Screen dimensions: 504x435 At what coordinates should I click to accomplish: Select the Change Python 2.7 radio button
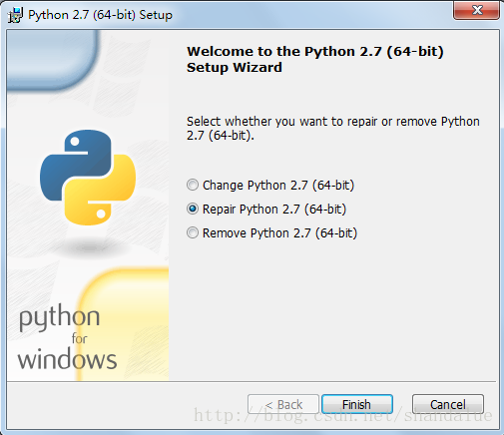pyautogui.click(x=193, y=185)
